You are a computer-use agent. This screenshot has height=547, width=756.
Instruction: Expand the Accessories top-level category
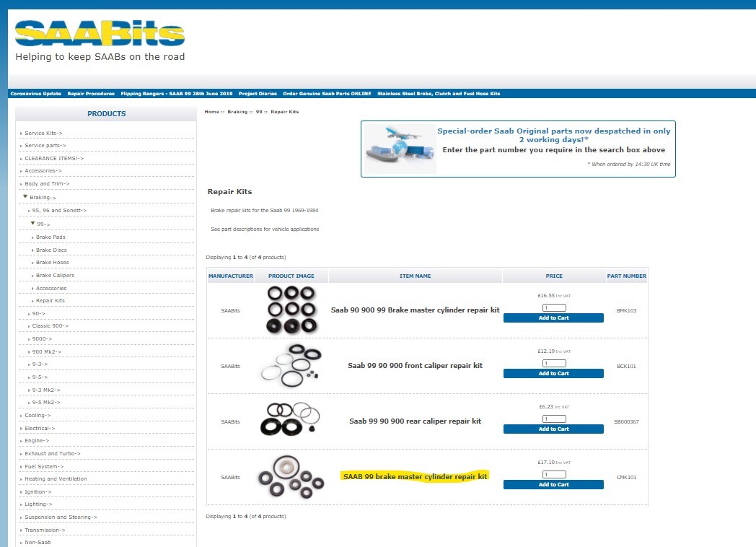click(43, 171)
